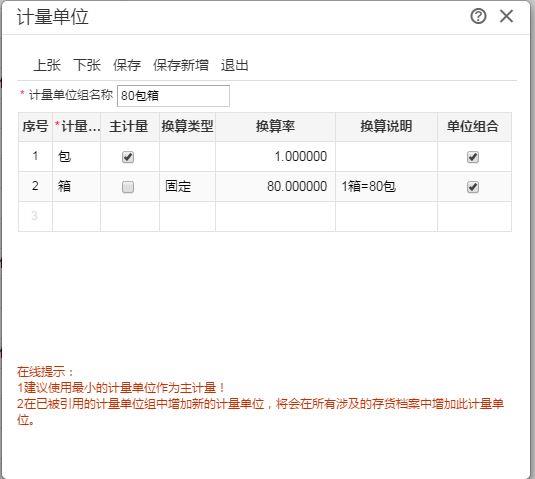The image size is (535, 479).
Task: Toggle 单位组合 checkbox for the 包 row
Action: coord(473,157)
